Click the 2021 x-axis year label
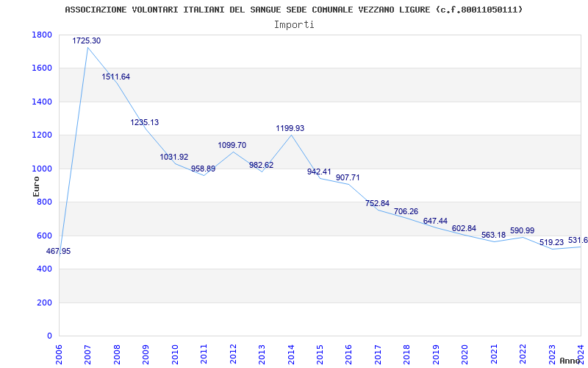This screenshot has width=588, height=368. click(493, 354)
